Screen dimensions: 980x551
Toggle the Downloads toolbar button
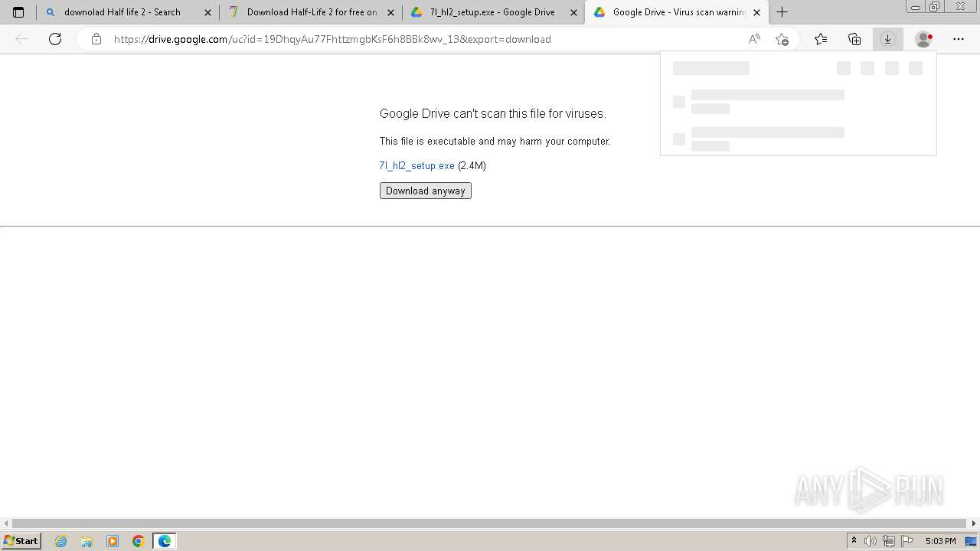[x=888, y=39]
